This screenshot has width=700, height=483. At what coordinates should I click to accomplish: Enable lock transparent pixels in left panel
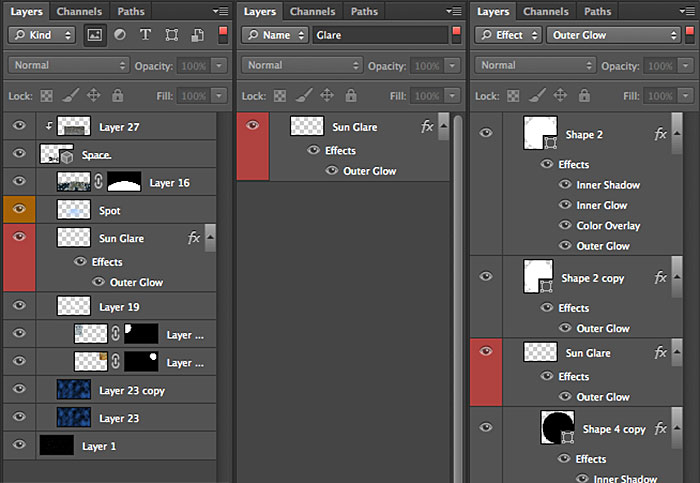46,96
